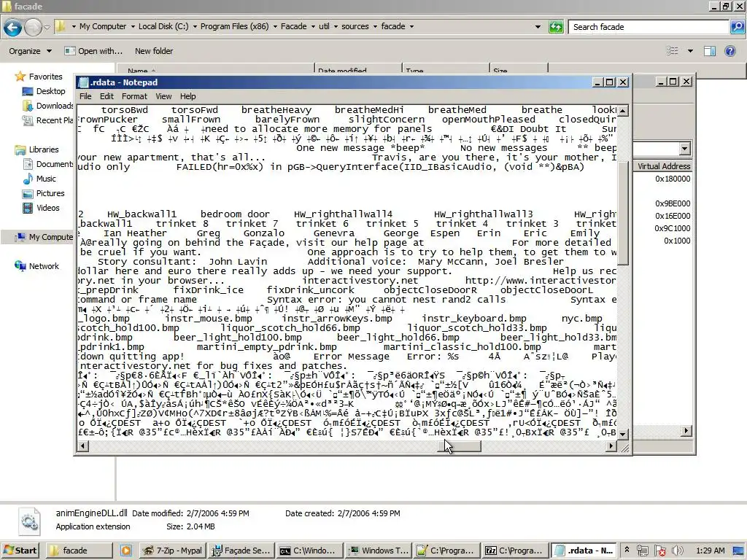The height and width of the screenshot is (560, 747).
Task: Expand the Organize dropdown
Action: [x=30, y=51]
